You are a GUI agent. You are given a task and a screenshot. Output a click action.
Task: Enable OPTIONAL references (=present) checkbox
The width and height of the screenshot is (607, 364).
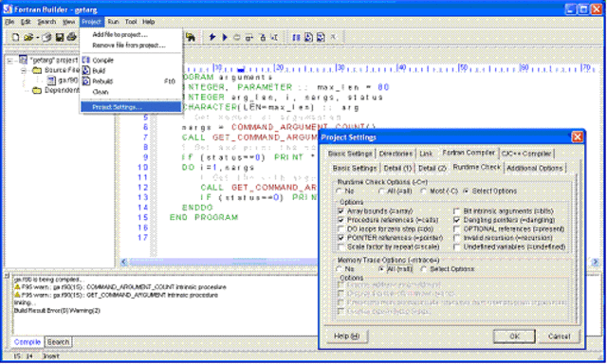(457, 229)
